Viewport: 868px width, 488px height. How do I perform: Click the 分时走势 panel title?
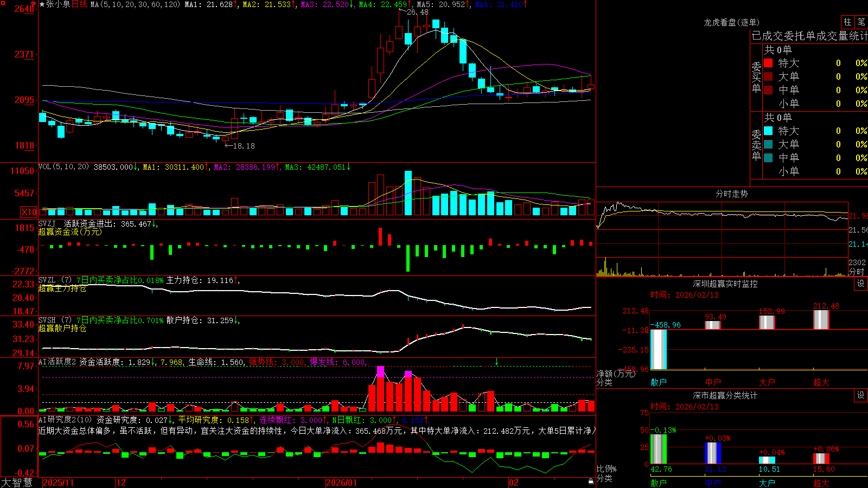pos(731,194)
